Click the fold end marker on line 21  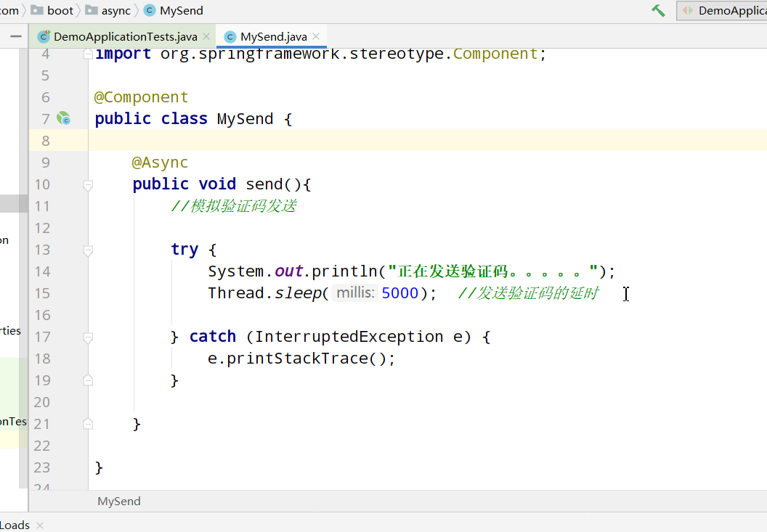(88, 424)
